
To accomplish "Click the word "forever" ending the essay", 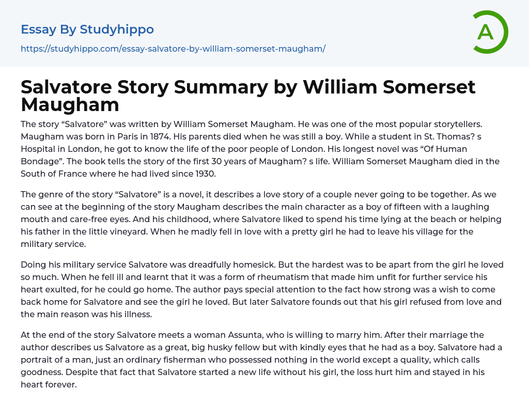I will [x=60, y=384].
